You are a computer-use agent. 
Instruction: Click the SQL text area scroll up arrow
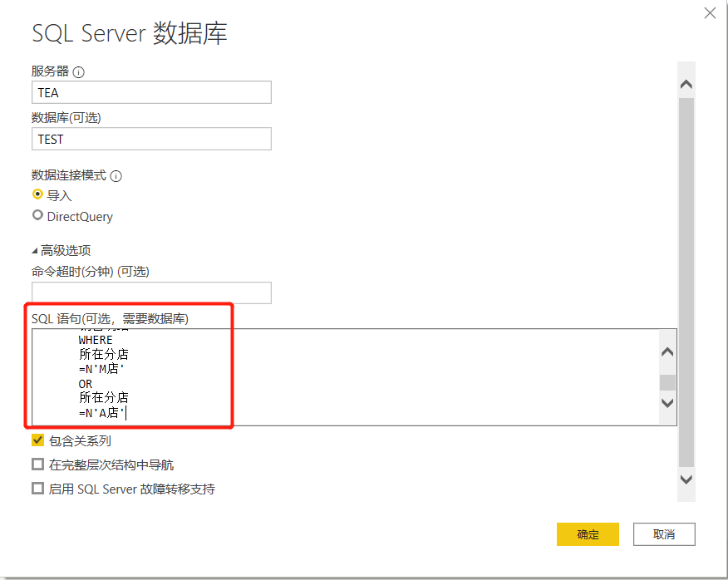point(667,352)
